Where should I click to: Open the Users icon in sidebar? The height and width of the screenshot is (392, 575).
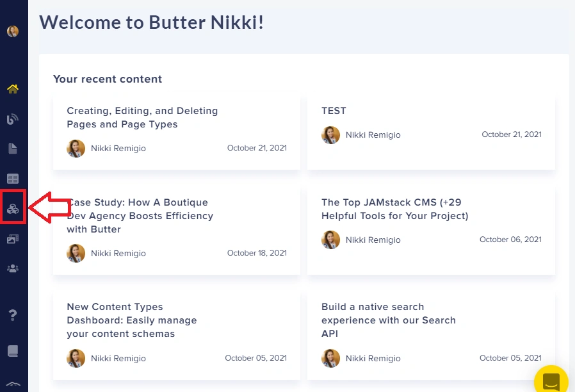click(13, 269)
